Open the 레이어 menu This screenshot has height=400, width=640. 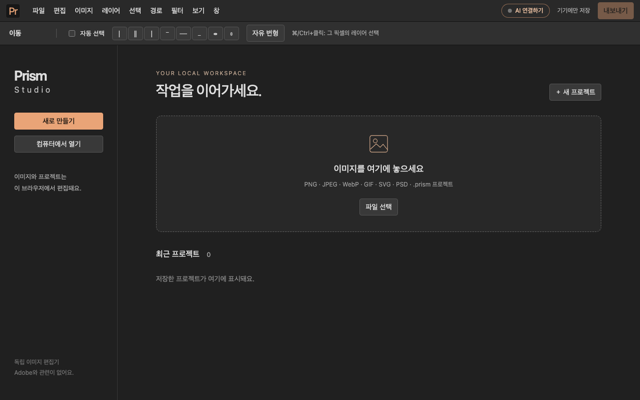111,11
